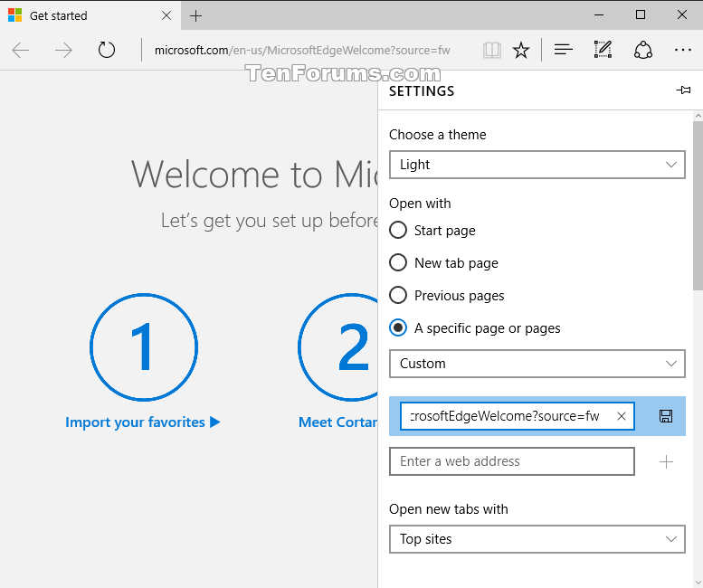This screenshot has width=703, height=588.
Task: Click the Welcome to Microsoft heading
Action: pyautogui.click(x=254, y=175)
